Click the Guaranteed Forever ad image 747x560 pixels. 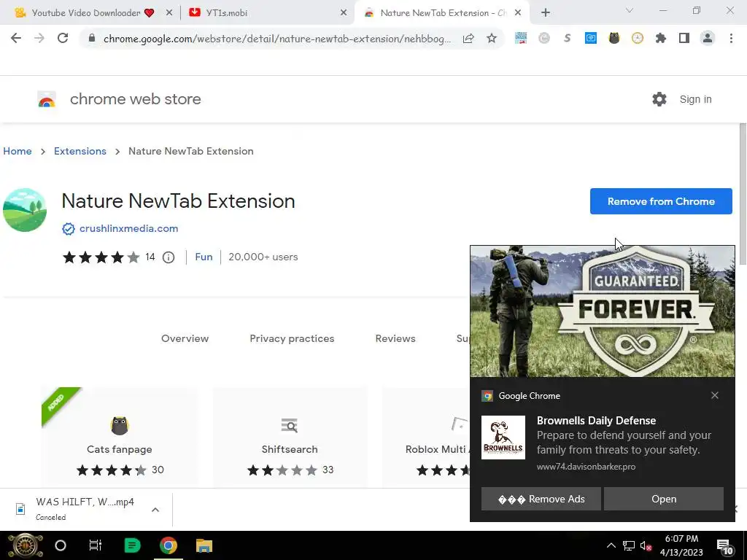[x=602, y=311]
